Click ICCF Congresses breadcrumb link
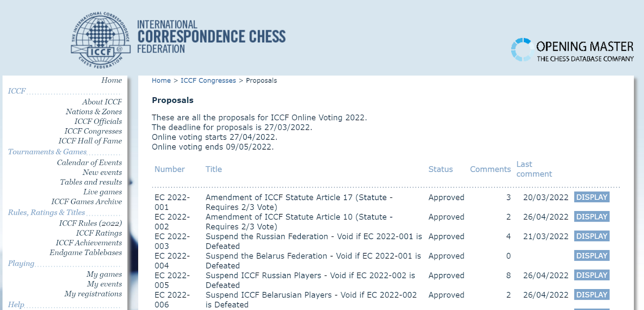 click(208, 80)
